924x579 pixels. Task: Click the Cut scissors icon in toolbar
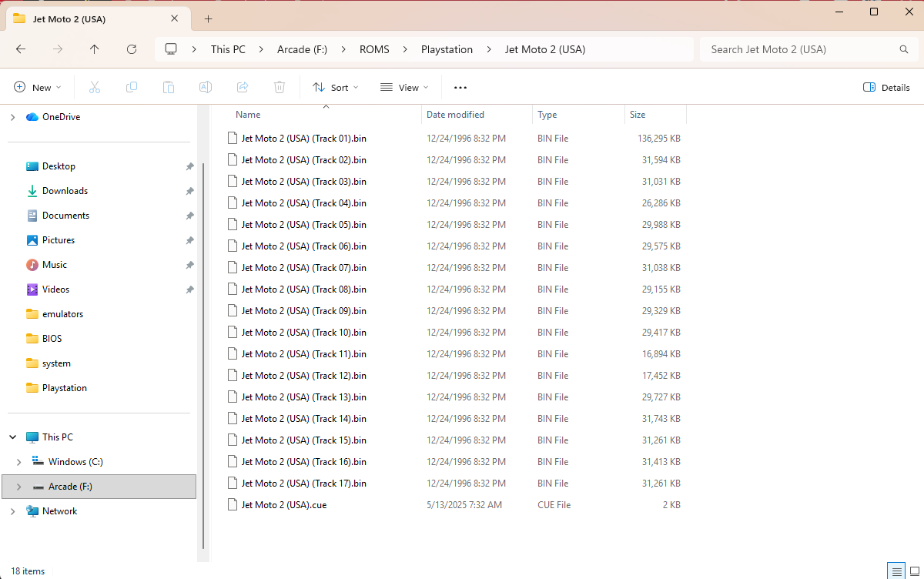click(95, 88)
